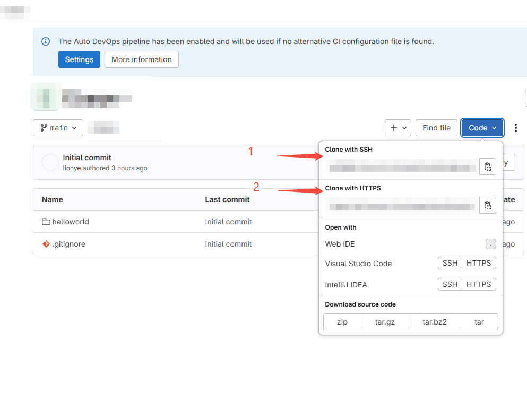Screen dimensions: 527x420
Task: Open the main branch selector dropdown
Action: point(58,128)
